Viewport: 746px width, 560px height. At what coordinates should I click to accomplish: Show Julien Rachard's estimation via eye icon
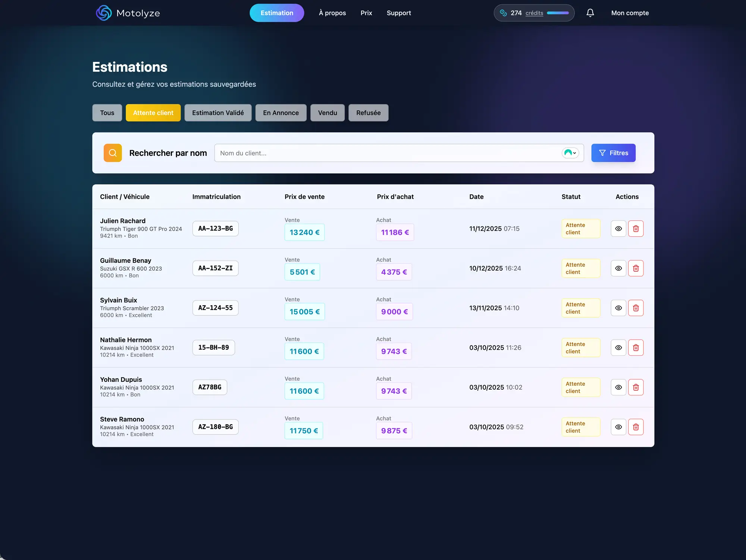(618, 229)
